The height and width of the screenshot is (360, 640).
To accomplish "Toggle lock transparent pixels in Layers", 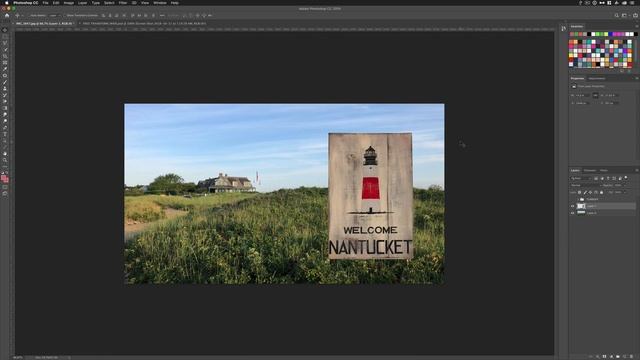I will 580,192.
